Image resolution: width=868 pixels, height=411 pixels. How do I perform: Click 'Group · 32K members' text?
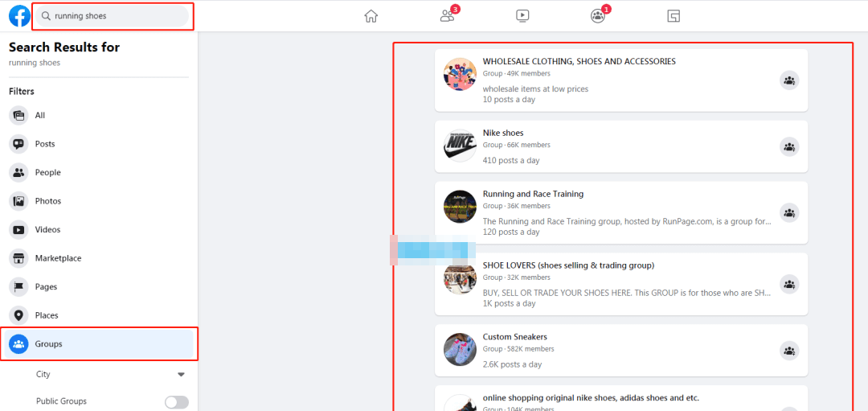[517, 277]
